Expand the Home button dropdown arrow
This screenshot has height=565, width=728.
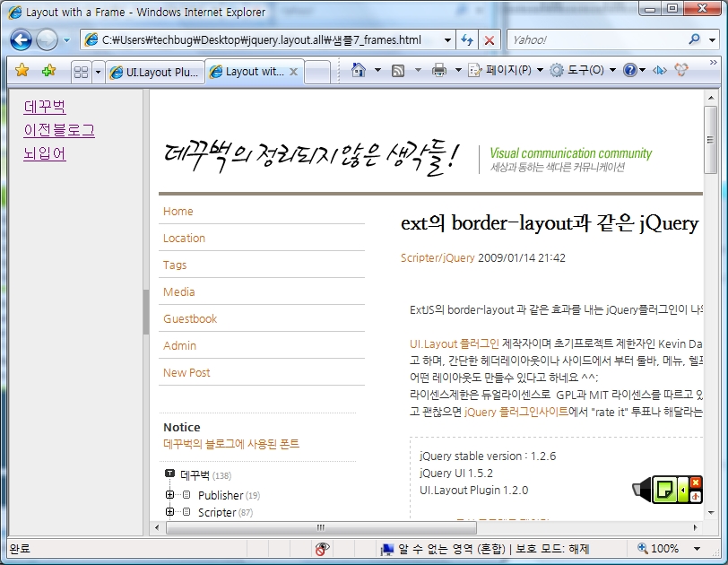click(378, 70)
